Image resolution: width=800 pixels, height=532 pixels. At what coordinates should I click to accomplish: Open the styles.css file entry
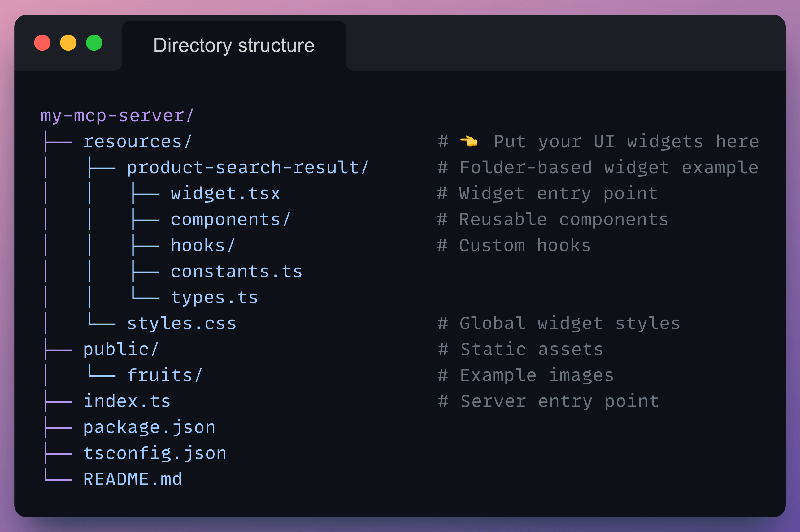tap(182, 323)
